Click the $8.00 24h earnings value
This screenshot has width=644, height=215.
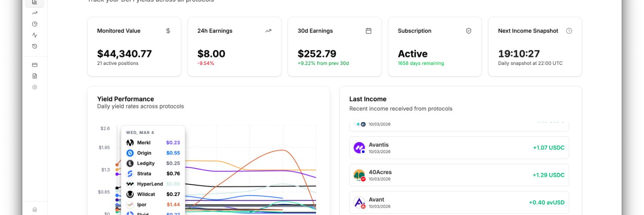click(211, 54)
